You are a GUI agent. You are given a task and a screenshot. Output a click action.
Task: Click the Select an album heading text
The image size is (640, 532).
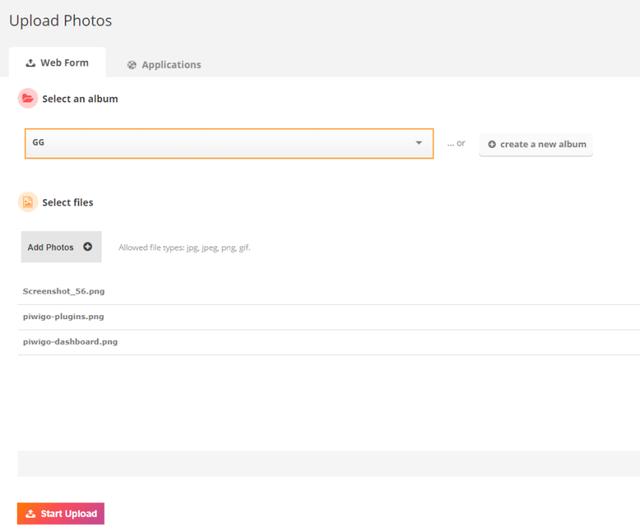80,99
